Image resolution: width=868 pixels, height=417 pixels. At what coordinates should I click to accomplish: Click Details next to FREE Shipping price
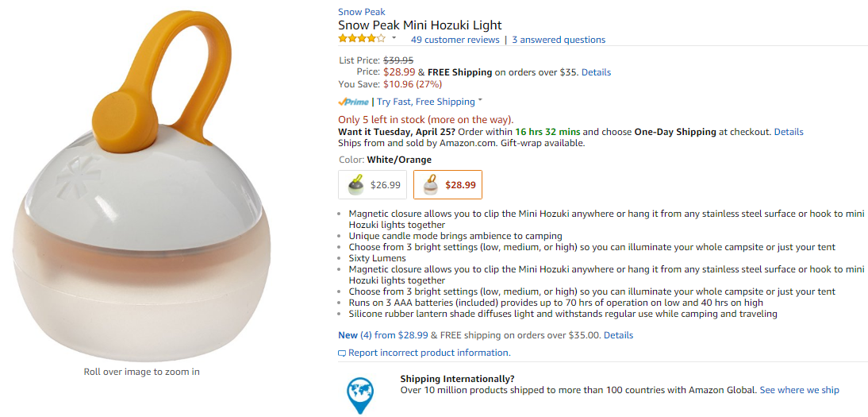tap(596, 72)
